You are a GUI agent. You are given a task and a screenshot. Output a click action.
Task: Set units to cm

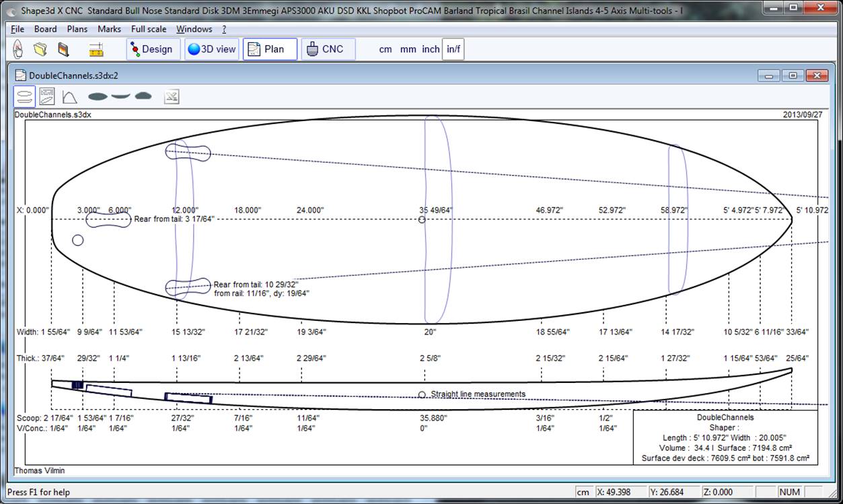pyautogui.click(x=386, y=49)
